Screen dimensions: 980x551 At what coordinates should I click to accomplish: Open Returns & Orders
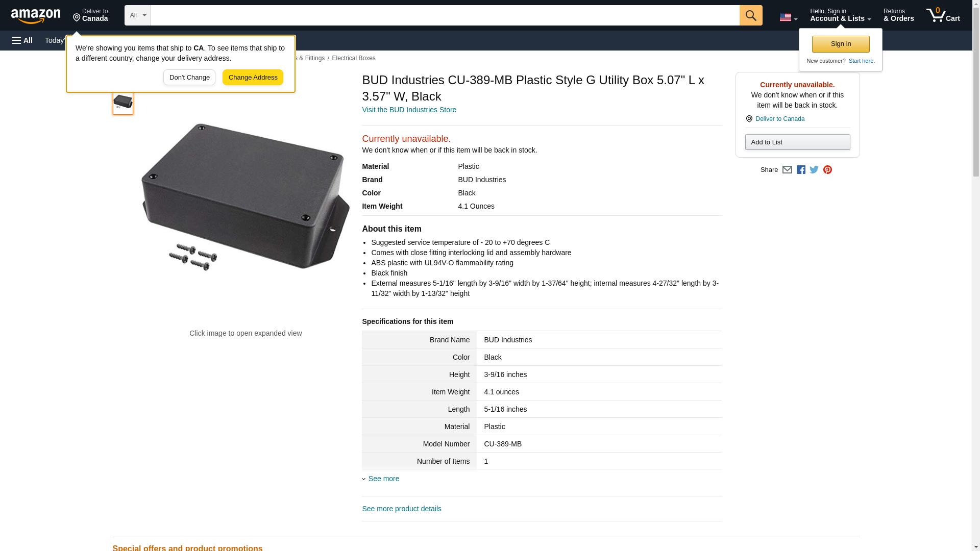click(898, 15)
